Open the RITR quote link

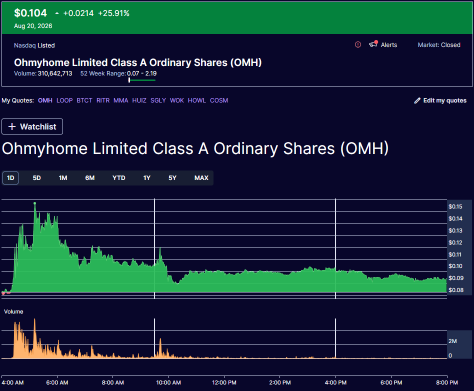coord(103,101)
